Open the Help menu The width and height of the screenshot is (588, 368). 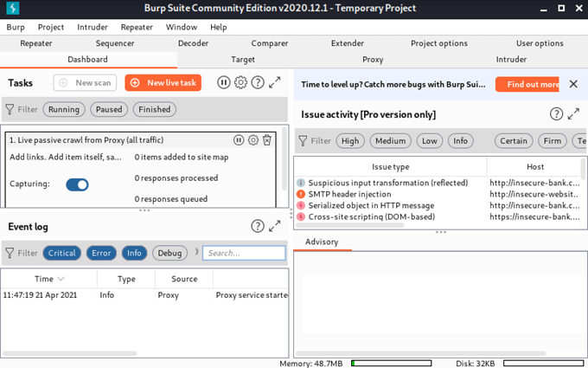pos(218,27)
